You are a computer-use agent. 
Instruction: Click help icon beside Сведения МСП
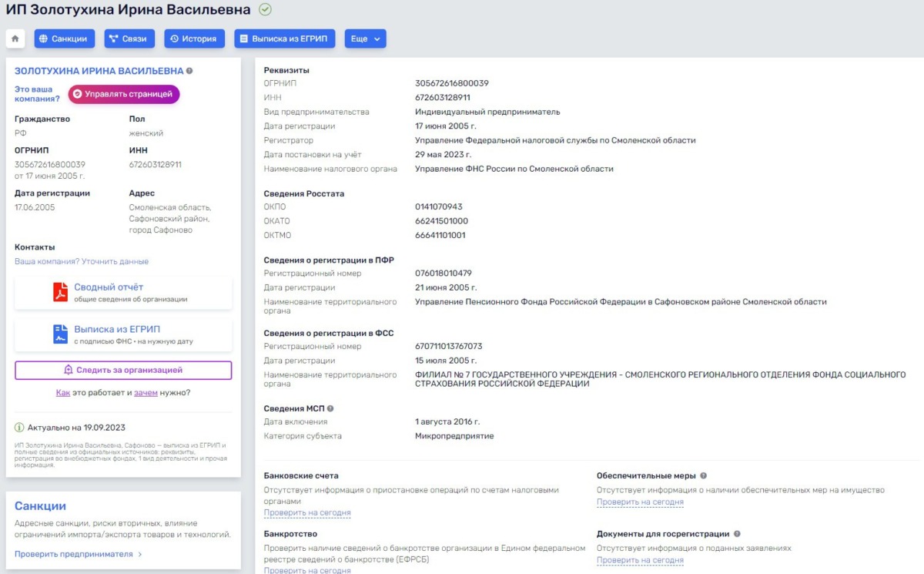point(330,408)
